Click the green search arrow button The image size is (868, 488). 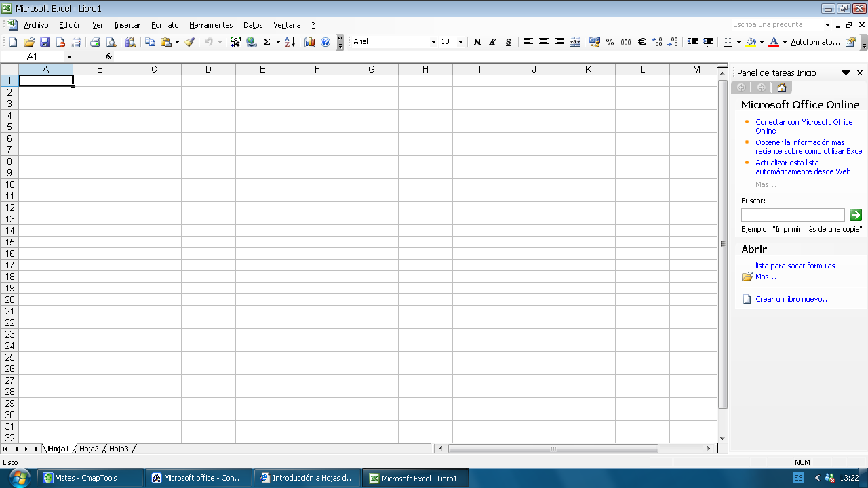click(x=856, y=215)
